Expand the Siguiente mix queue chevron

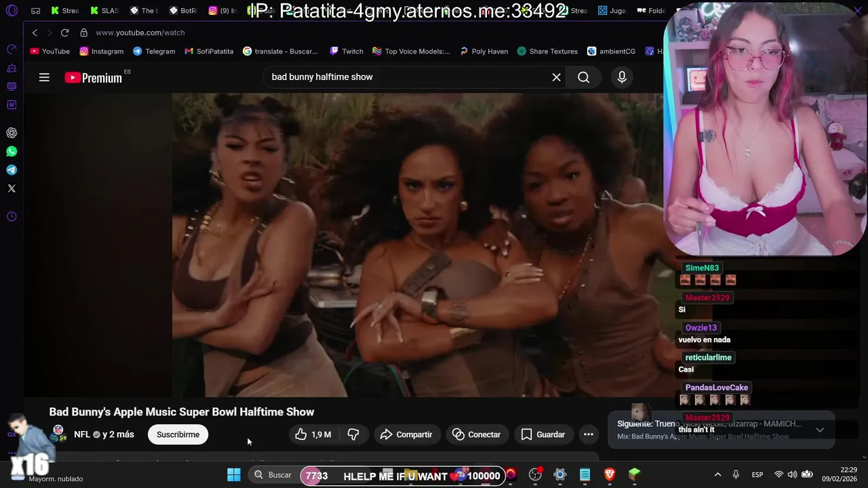820,430
